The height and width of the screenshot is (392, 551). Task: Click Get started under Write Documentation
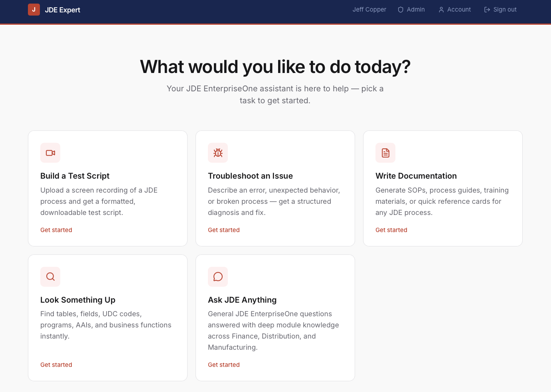tap(391, 230)
